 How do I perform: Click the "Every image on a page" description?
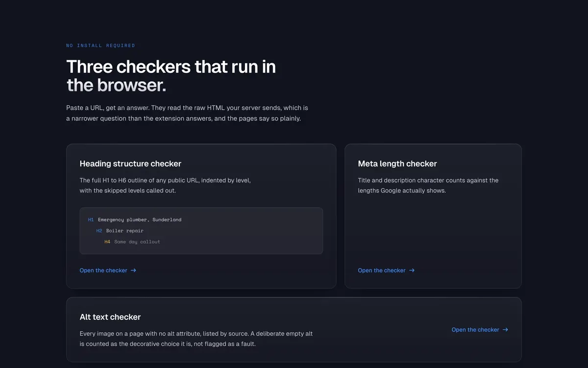click(x=196, y=339)
